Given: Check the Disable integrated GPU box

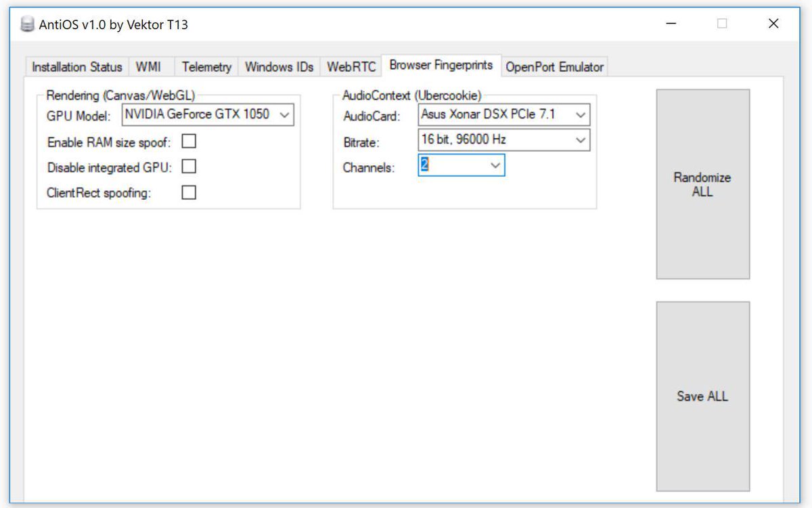Looking at the screenshot, I should tap(189, 167).
